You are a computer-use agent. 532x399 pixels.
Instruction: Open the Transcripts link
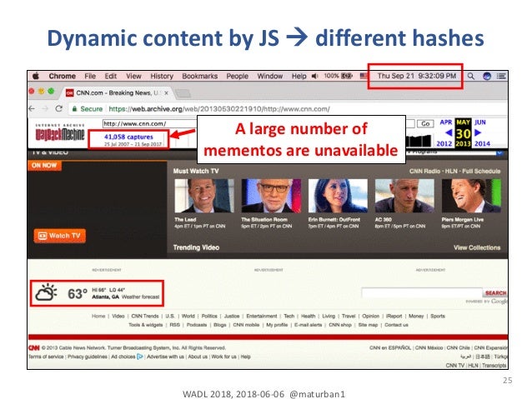494,365
